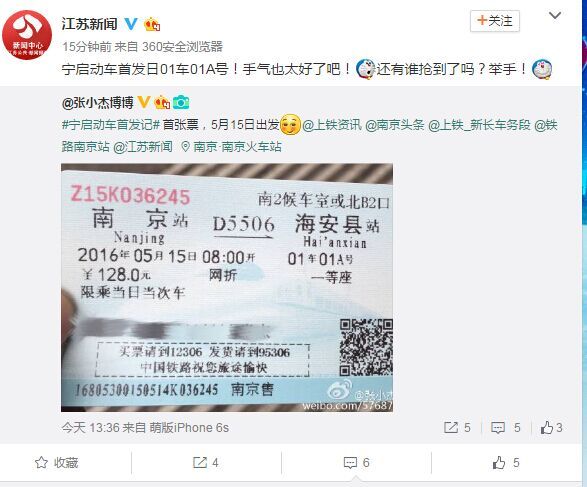Enlarge the train ticket photo

(x=227, y=287)
